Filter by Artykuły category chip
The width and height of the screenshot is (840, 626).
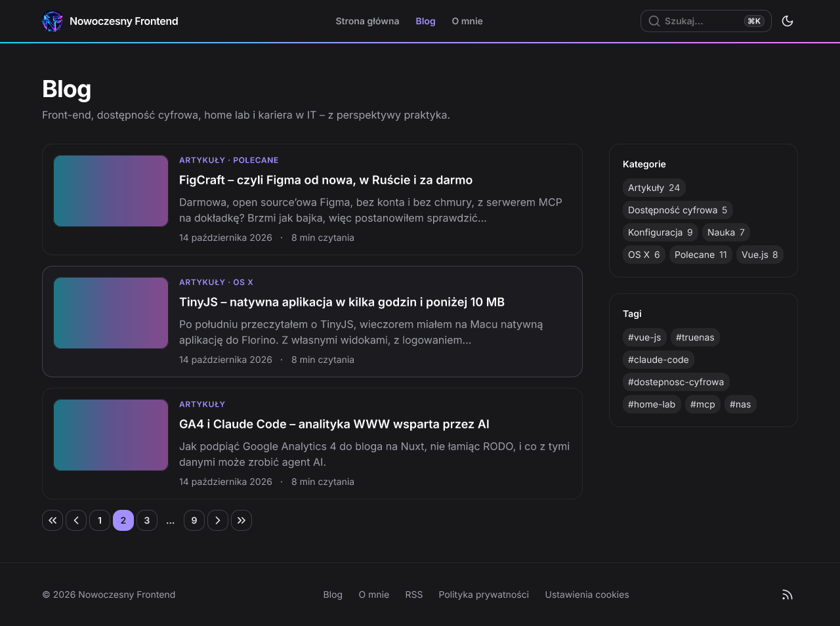(654, 188)
